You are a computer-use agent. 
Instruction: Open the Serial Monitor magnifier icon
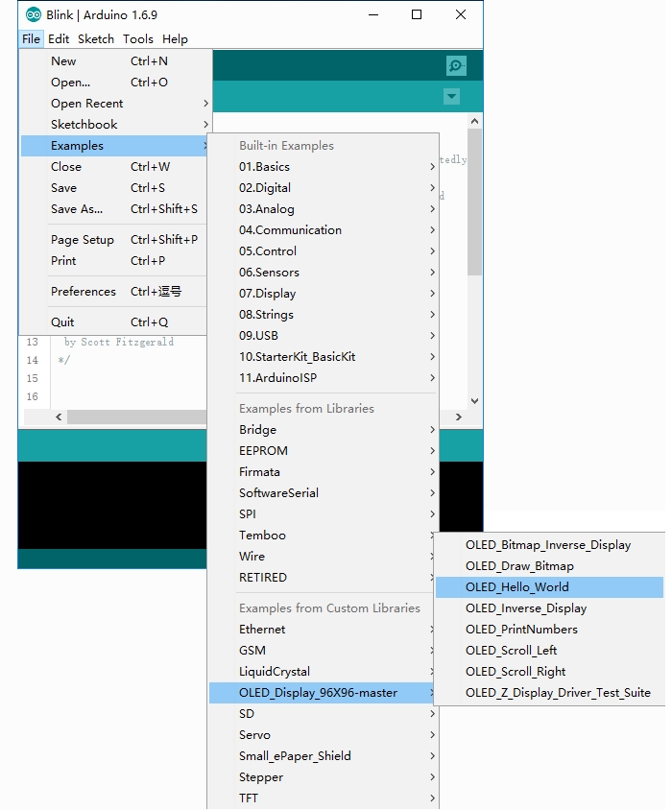pyautogui.click(x=457, y=65)
